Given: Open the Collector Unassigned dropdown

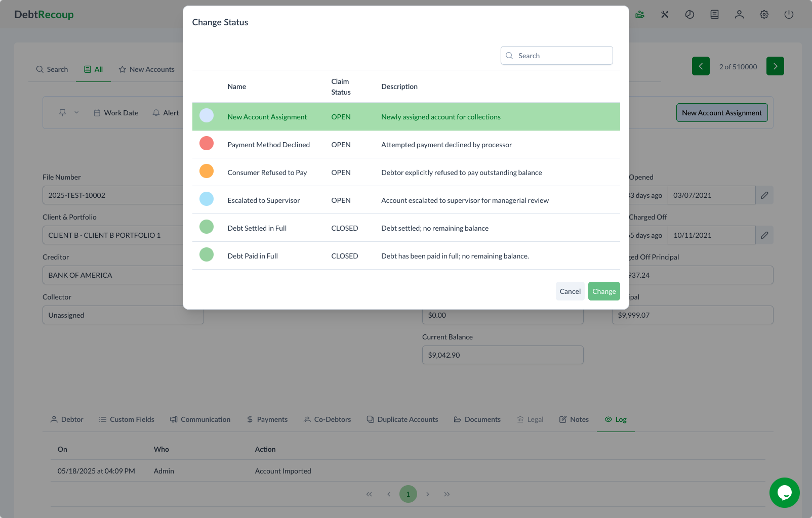Looking at the screenshot, I should (x=123, y=315).
